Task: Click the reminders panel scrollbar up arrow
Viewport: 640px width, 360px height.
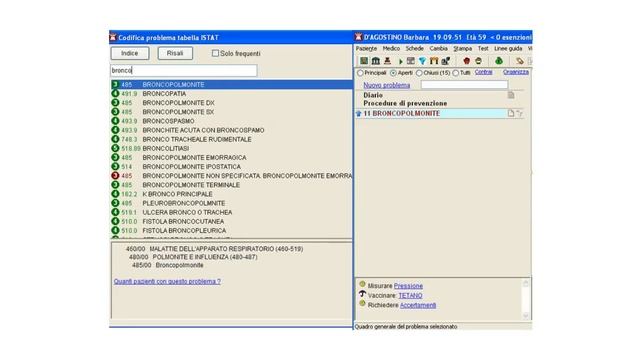Action: coord(526,283)
